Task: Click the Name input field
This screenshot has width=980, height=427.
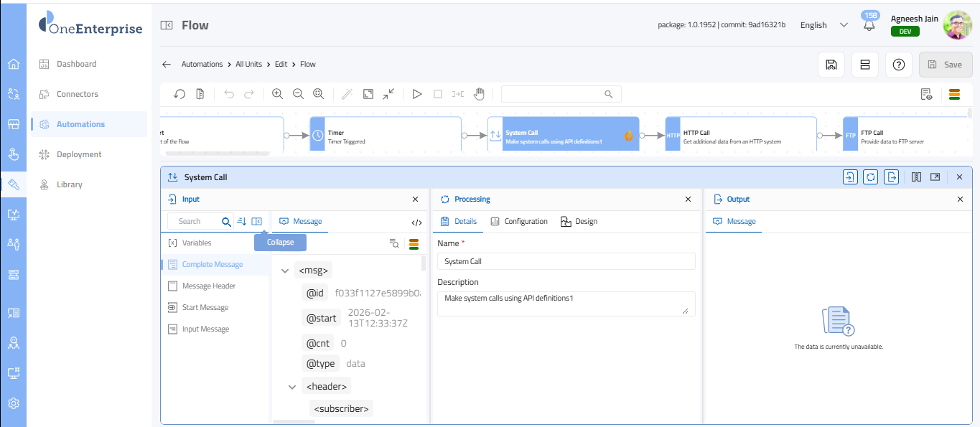Action: tap(566, 262)
